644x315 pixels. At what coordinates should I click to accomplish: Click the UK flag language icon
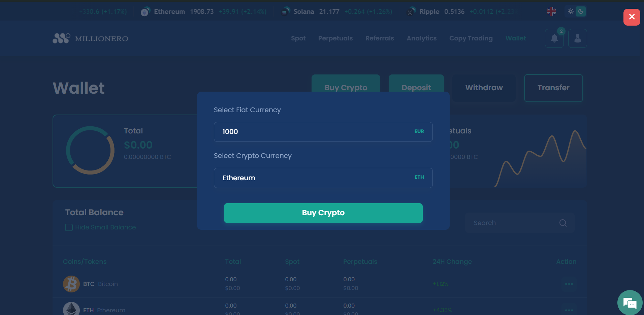click(551, 11)
